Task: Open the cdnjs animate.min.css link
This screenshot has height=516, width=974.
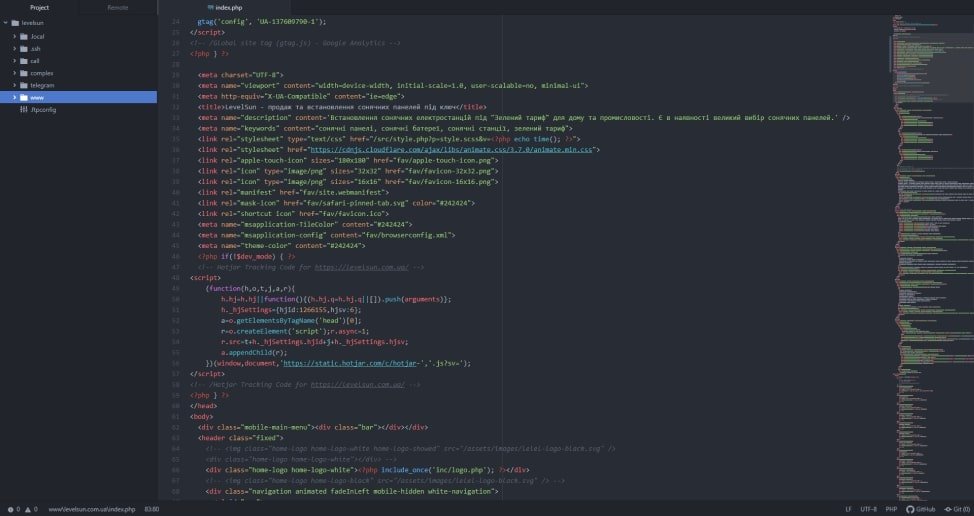Action: (451, 150)
